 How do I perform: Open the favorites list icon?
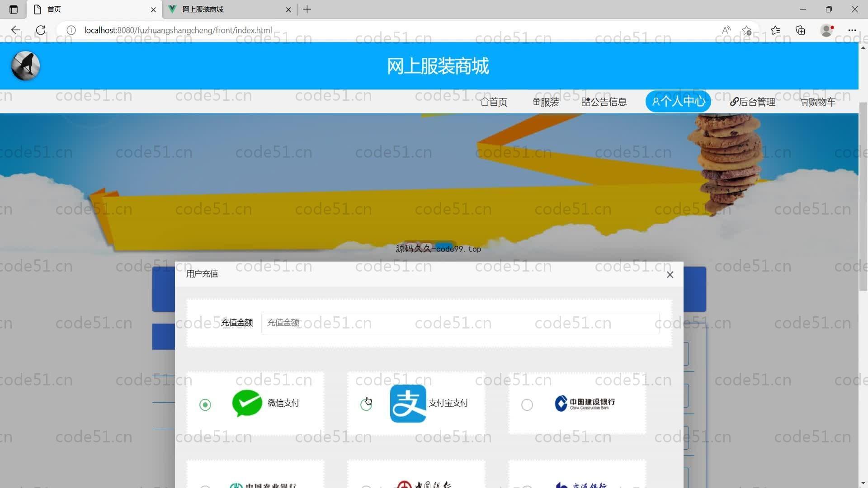pyautogui.click(x=775, y=30)
